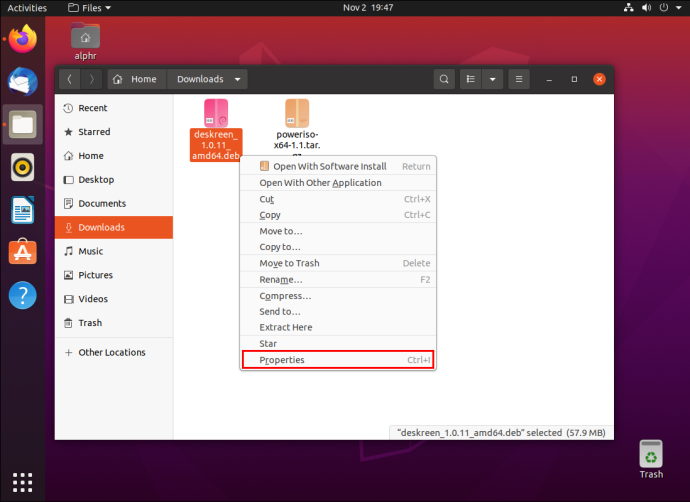Screen dimensions: 690x502
Task: Select Star in the context menu
Action: [x=338, y=344]
